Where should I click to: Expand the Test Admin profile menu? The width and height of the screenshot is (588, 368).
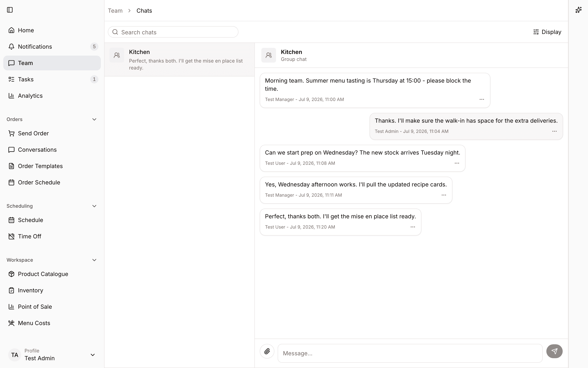[x=92, y=355]
